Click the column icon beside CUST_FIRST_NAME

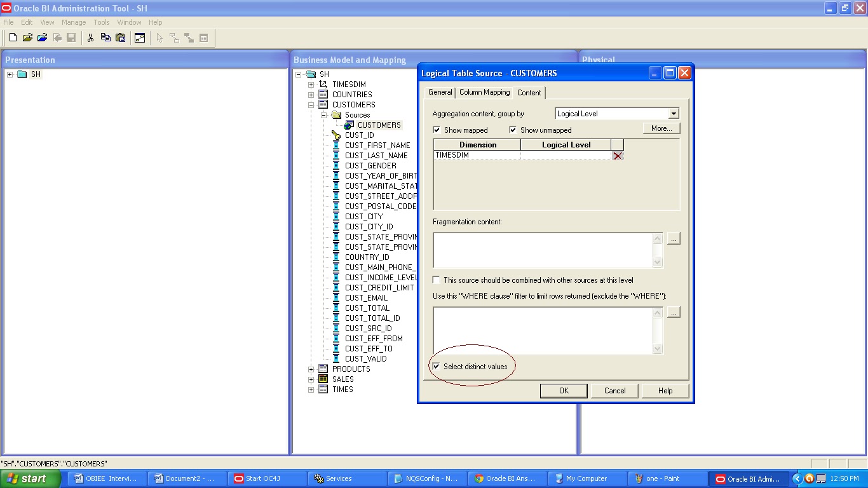[336, 146]
